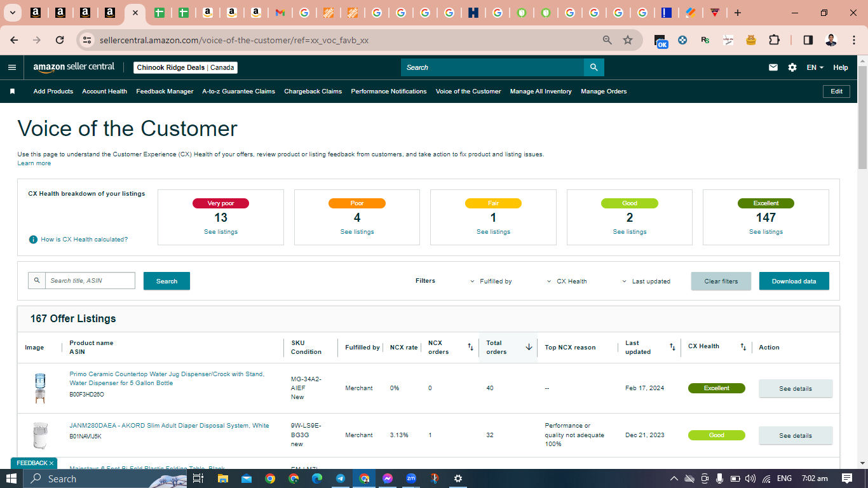This screenshot has width=868, height=488.
Task: See listings under Excellent
Action: click(766, 232)
